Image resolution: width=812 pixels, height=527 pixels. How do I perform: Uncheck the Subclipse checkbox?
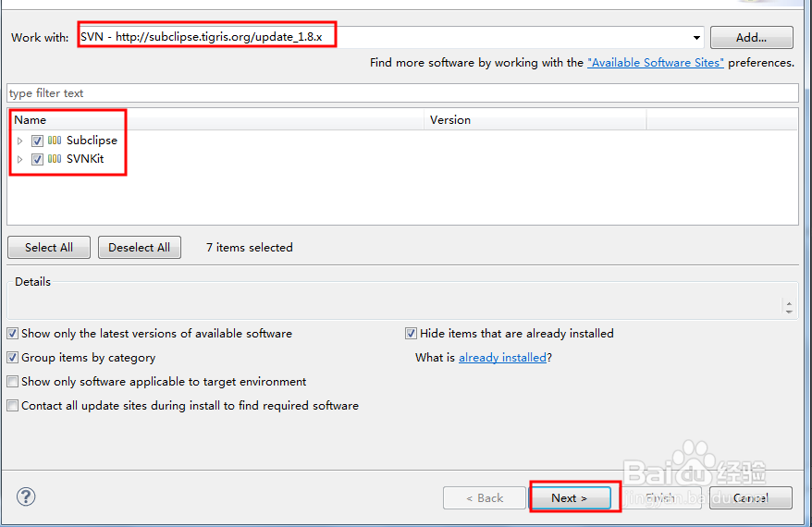37,141
